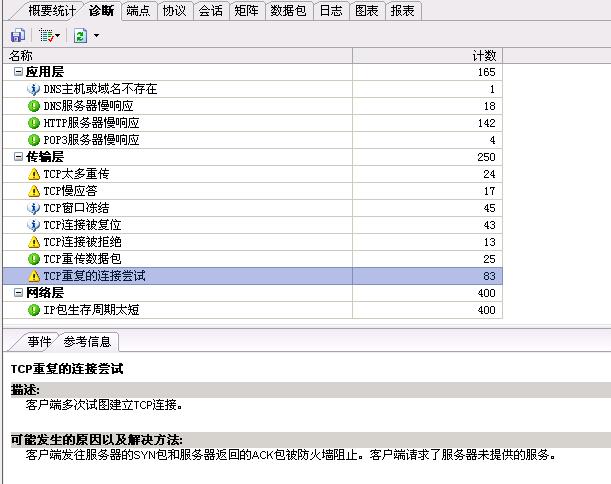Screen dimensions: 611x484
Task: Go to the 矩阵 tab
Action: pyautogui.click(x=246, y=11)
